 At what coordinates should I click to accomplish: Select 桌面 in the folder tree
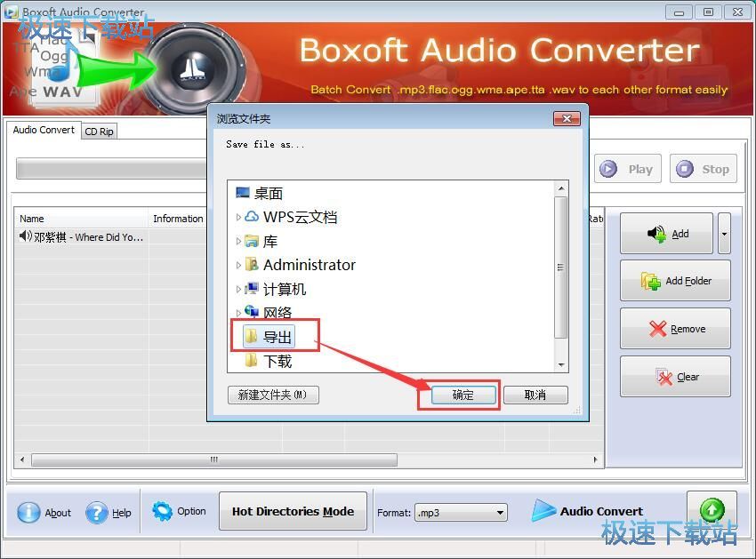268,193
